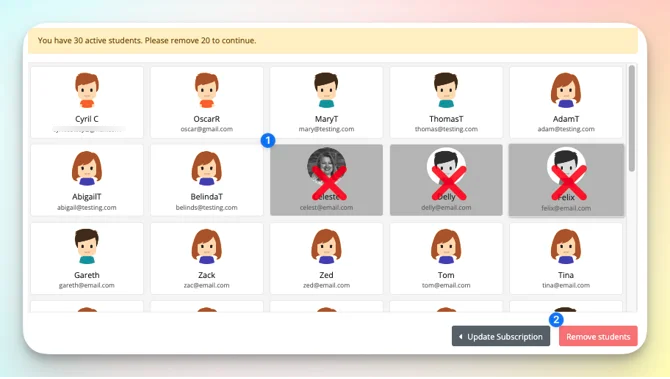
Task: Click the Remove students button
Action: click(x=598, y=336)
